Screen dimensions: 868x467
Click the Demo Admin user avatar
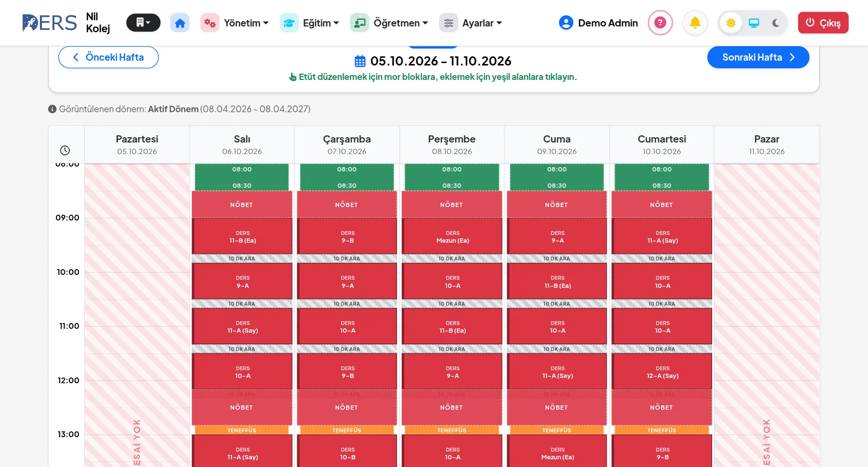pos(566,23)
